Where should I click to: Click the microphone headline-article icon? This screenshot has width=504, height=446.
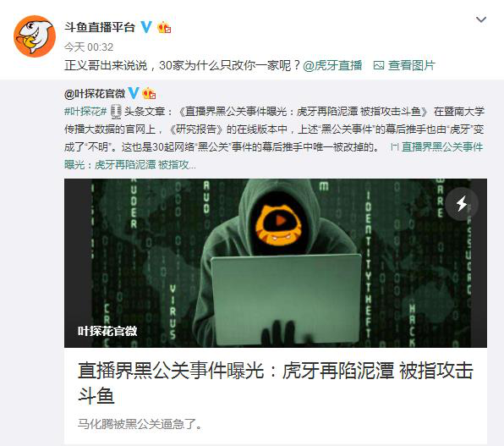click(116, 112)
